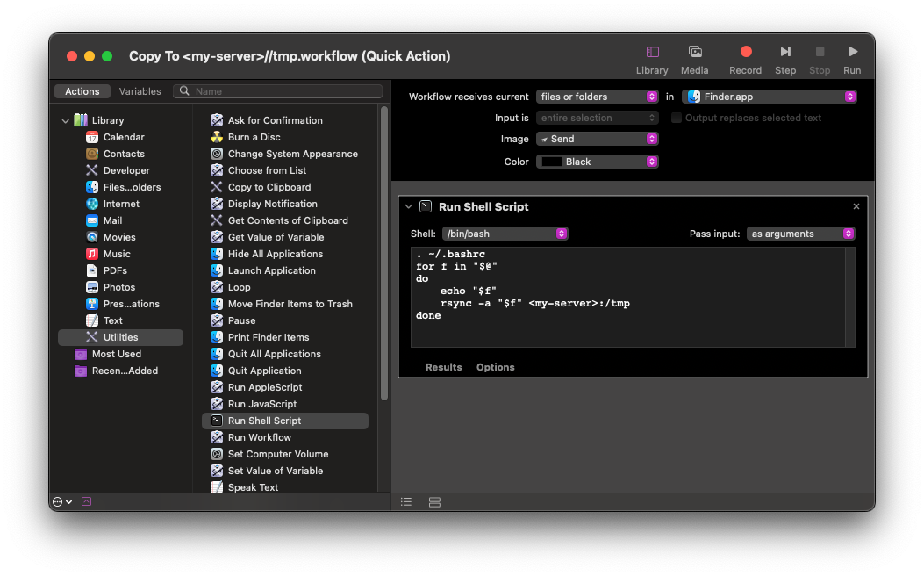Open the 'files or folders' input dropdown
The image size is (924, 576).
(597, 97)
